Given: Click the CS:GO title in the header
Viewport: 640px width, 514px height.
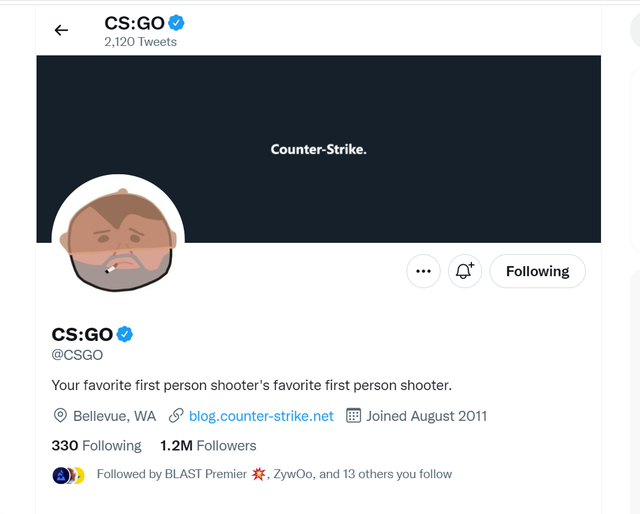Looking at the screenshot, I should [134, 23].
